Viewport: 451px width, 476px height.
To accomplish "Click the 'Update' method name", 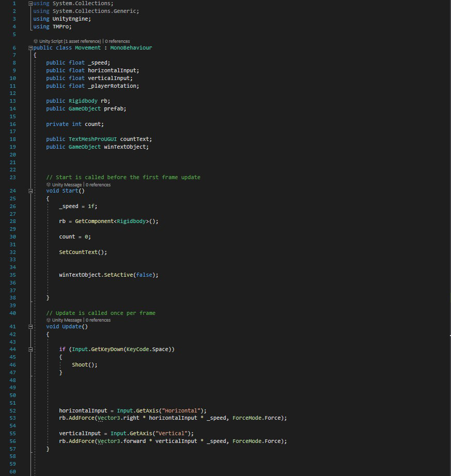I will coord(72,327).
